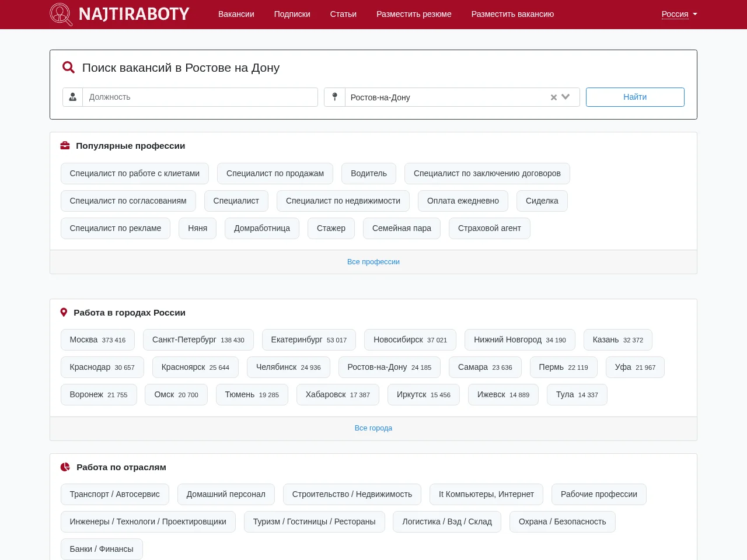Select Специалист по продажам tag

coord(275,173)
